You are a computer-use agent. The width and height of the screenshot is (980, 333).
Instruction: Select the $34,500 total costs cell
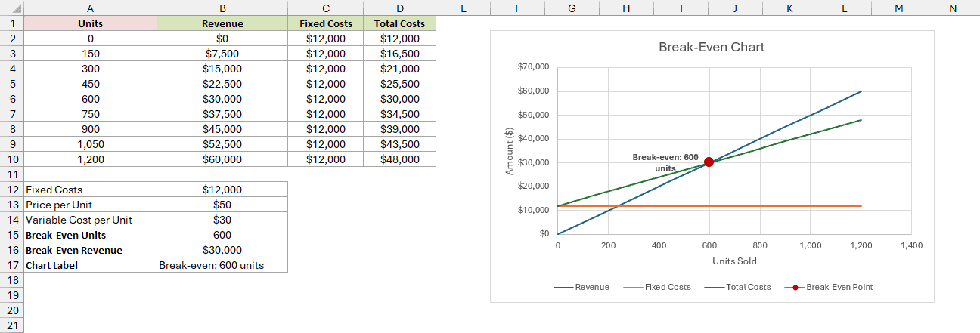(399, 114)
